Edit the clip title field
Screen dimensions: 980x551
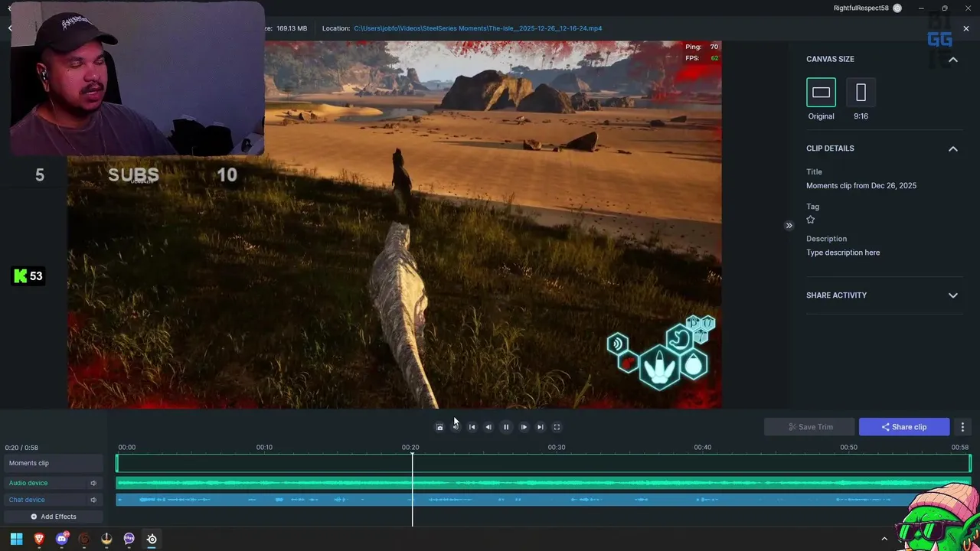tap(861, 186)
